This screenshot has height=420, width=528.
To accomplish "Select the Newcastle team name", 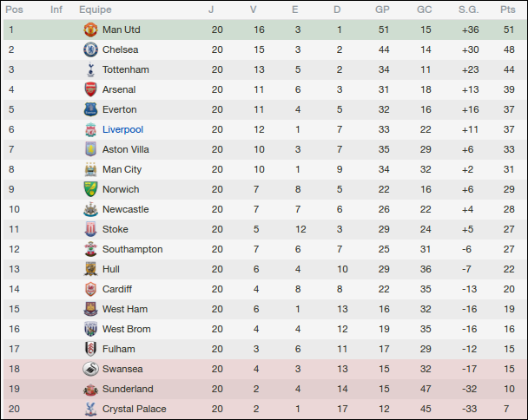I will pos(125,209).
